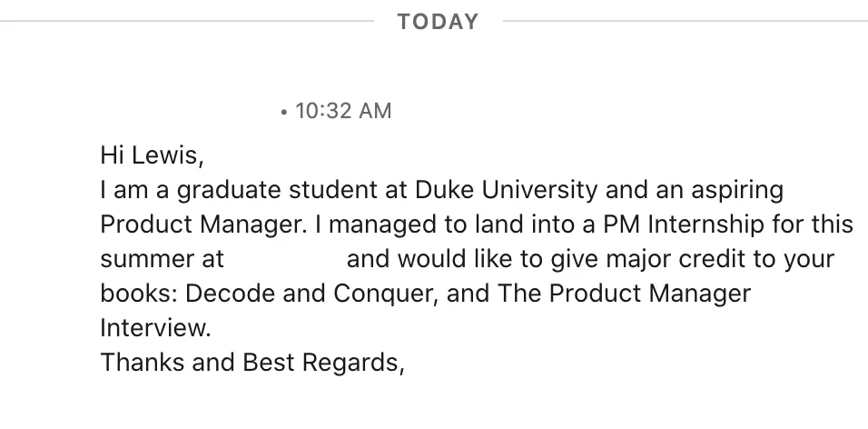868x429 pixels.
Task: Click the "Hi Lewis," greeting line
Action: 152,156
